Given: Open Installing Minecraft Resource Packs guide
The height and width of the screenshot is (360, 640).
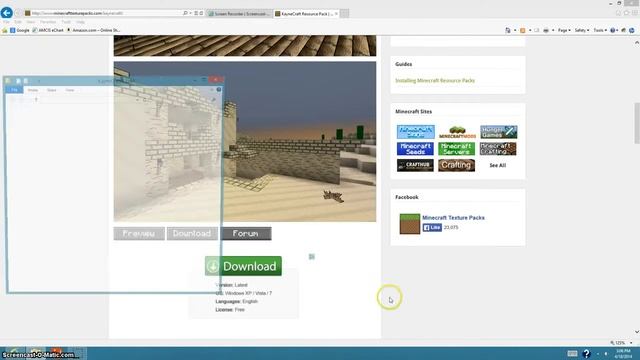Looking at the screenshot, I should pos(435,80).
